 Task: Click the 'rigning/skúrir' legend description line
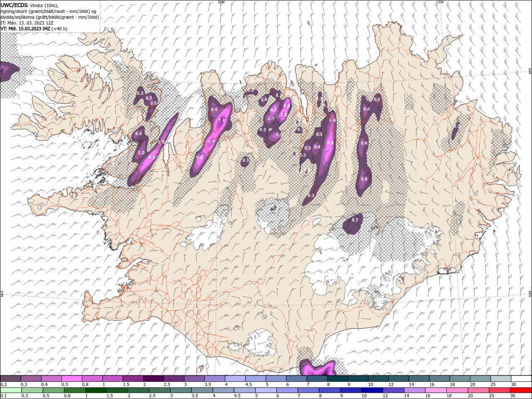point(49,11)
